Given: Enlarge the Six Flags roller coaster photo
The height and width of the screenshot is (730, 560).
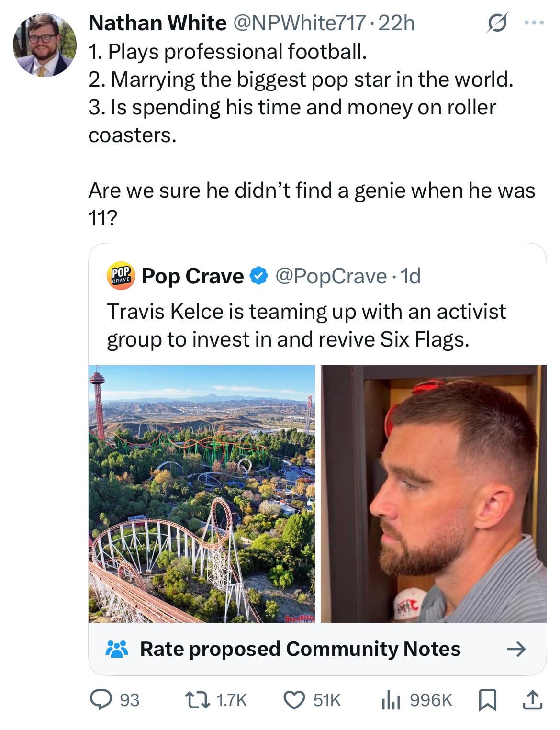Looking at the screenshot, I should (202, 494).
